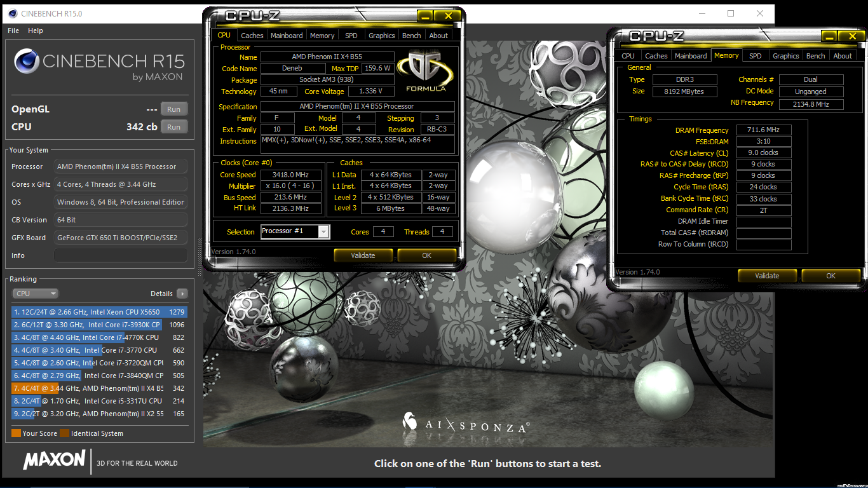This screenshot has width=868, height=488.
Task: Switch to Caches tab in right CPU-Z
Action: (x=656, y=56)
